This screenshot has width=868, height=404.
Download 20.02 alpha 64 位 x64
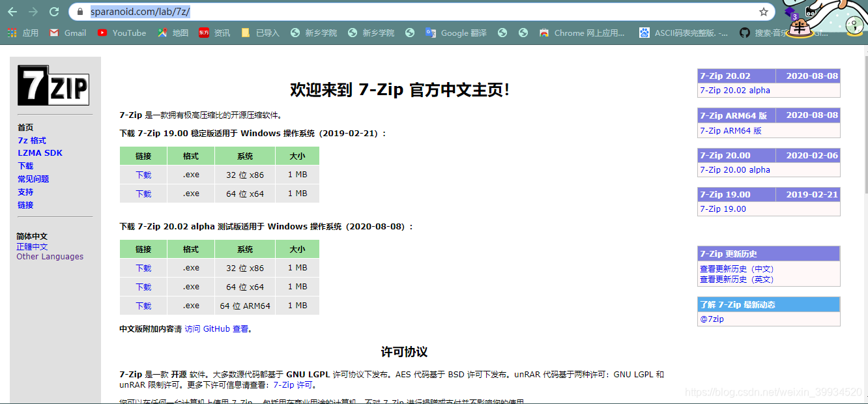pos(143,287)
